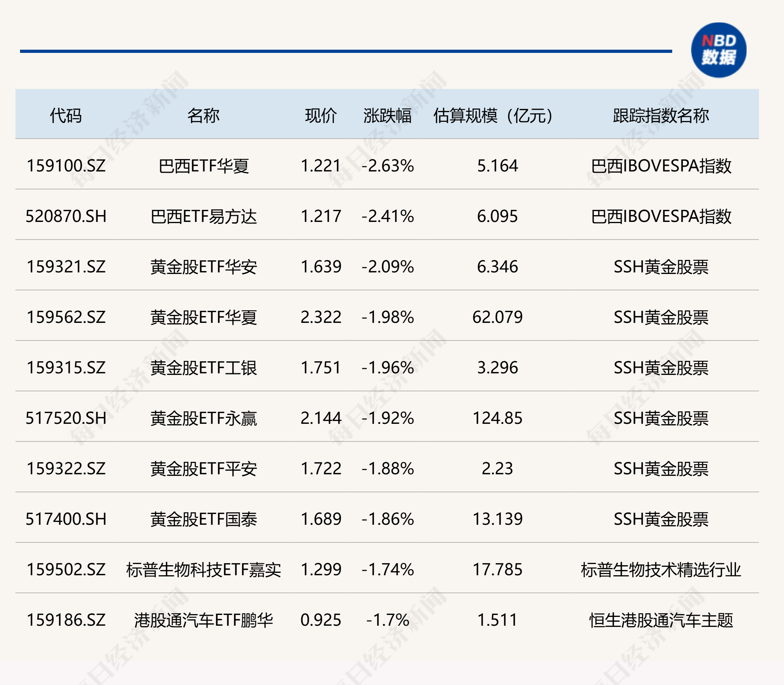Screen dimensions: 784x685
Task: Click the SSH黄金股票 index label for 517400.SH
Action: [x=661, y=519]
